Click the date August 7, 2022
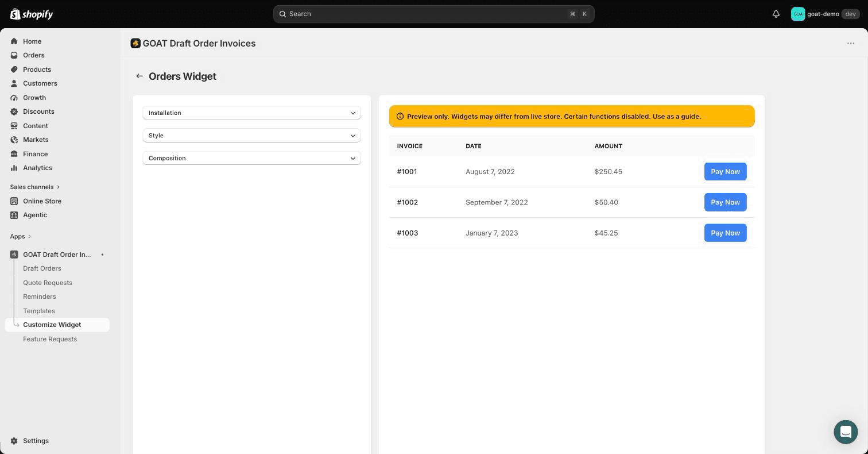Screen dimensions: 868x454 pos(490,171)
